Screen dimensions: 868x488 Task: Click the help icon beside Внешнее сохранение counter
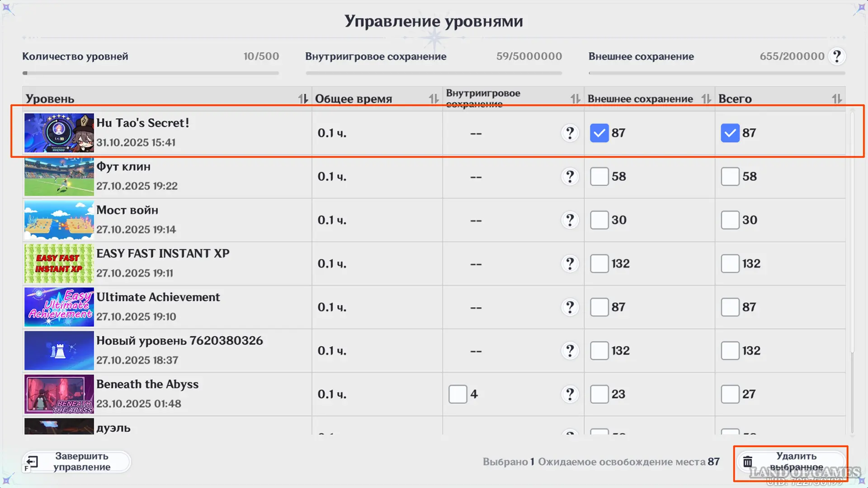pos(837,56)
